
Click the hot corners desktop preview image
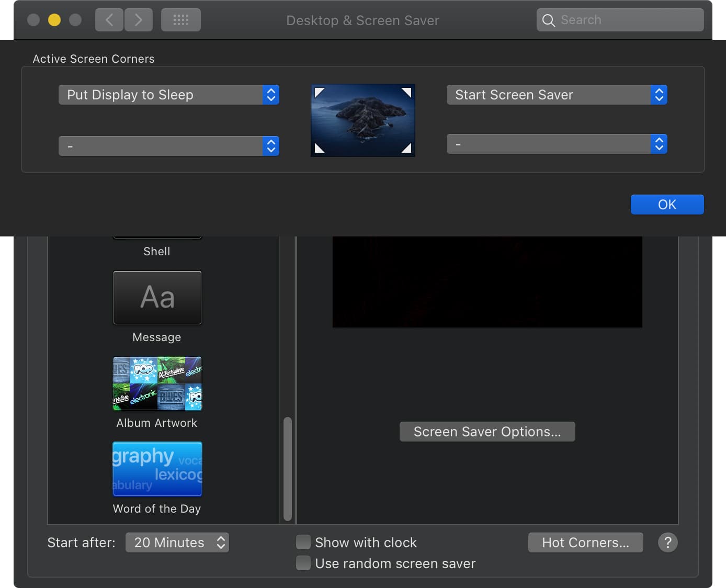362,120
